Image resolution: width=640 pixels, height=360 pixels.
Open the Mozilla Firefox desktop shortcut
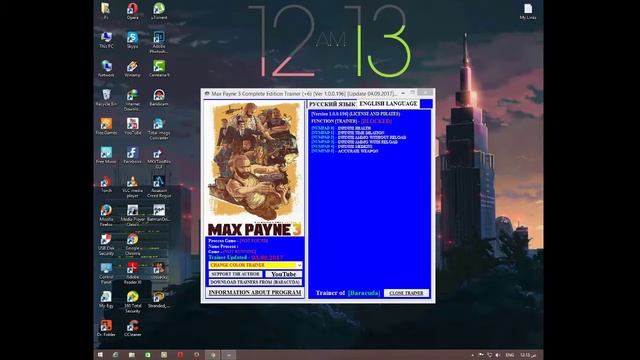pyautogui.click(x=106, y=216)
